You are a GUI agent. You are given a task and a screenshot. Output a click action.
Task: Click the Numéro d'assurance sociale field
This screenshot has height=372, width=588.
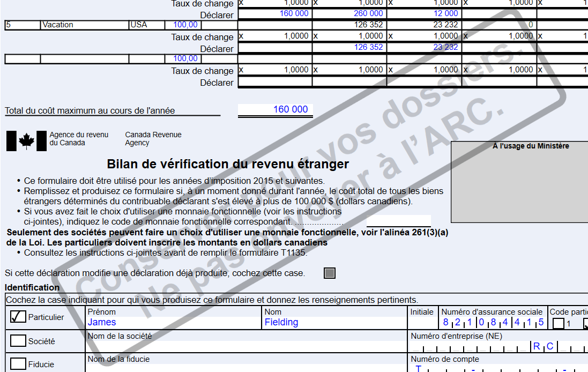pos(493,322)
